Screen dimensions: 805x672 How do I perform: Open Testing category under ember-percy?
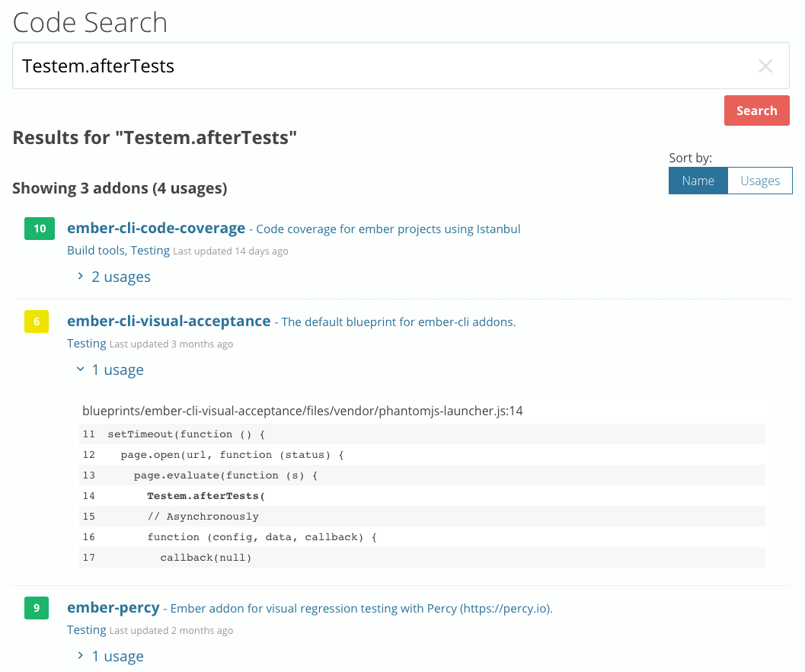(x=86, y=630)
